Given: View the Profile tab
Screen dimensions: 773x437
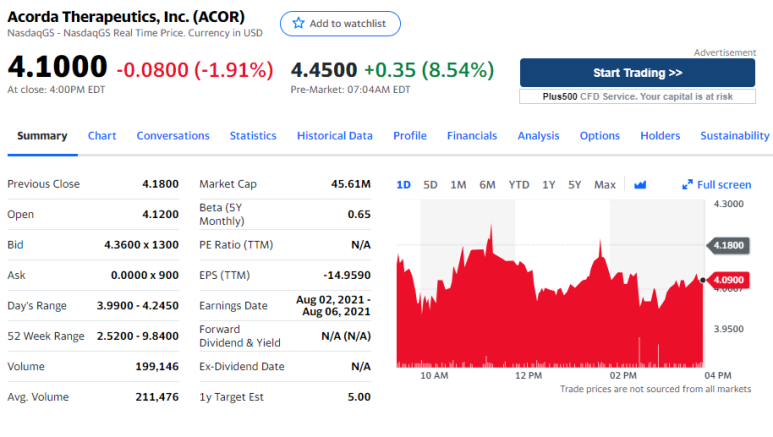Looking at the screenshot, I should coord(410,136).
